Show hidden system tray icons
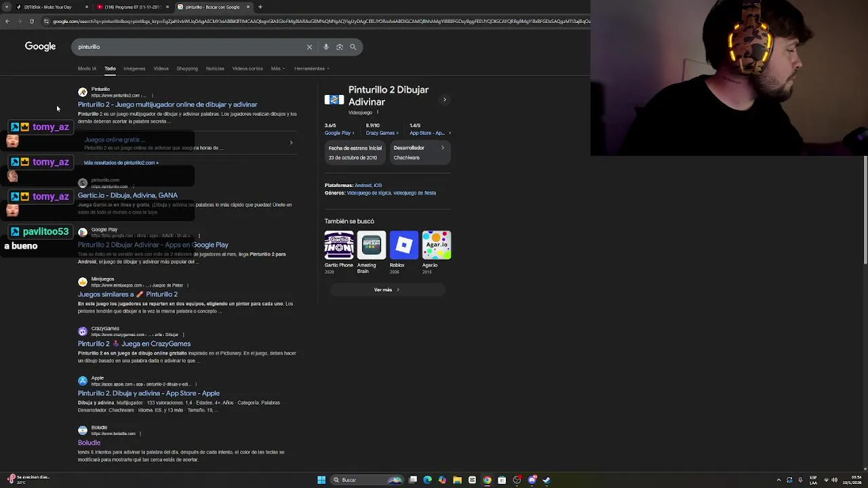868x488 pixels. click(x=778, y=480)
